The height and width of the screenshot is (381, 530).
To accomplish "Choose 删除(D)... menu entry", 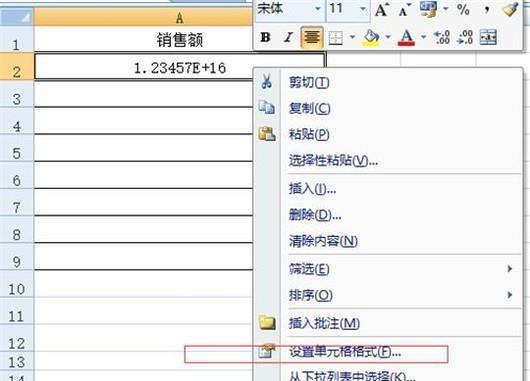I will pos(388,215).
